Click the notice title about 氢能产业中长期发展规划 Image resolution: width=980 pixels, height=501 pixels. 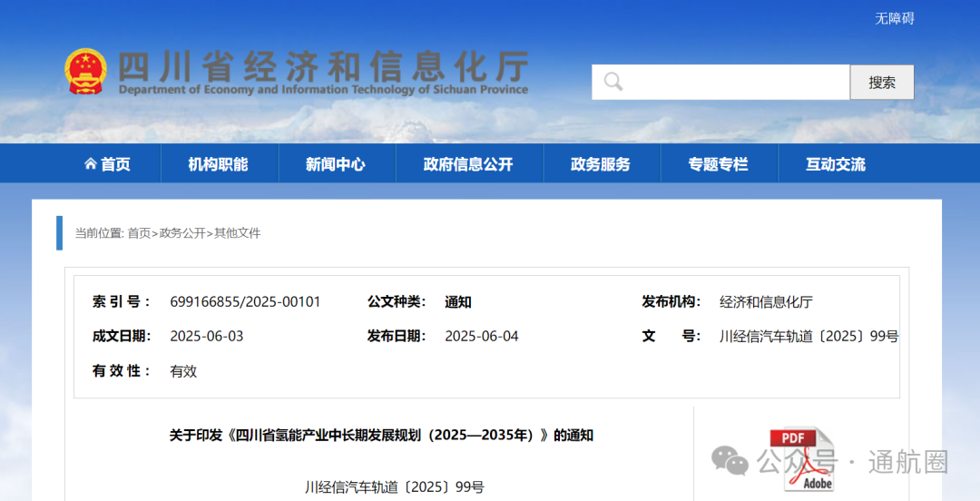point(381,436)
